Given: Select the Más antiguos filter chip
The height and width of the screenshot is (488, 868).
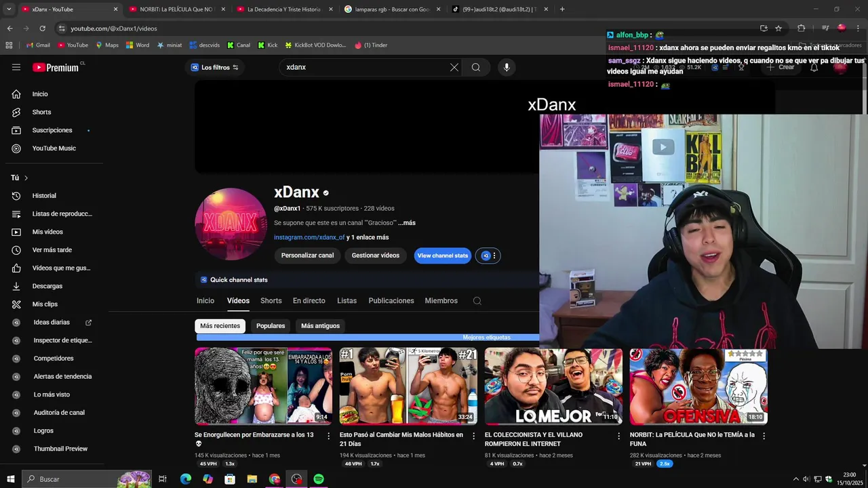Looking at the screenshot, I should [320, 326].
